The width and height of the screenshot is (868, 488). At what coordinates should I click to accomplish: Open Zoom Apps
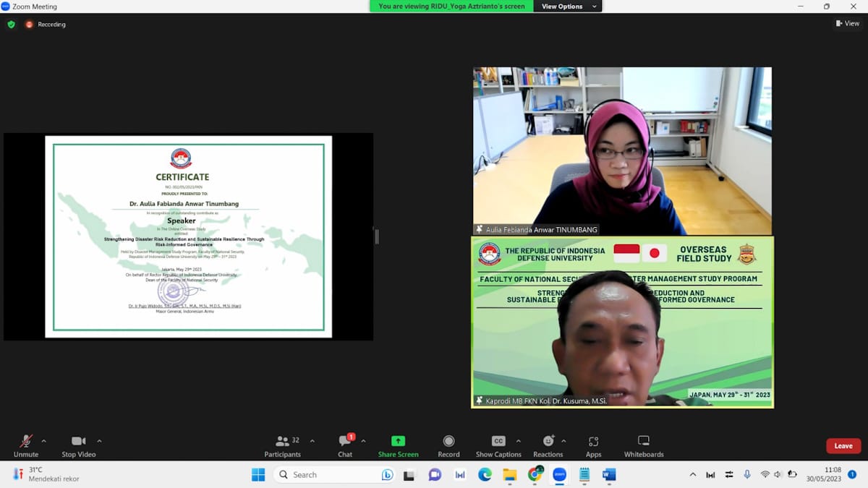point(593,446)
